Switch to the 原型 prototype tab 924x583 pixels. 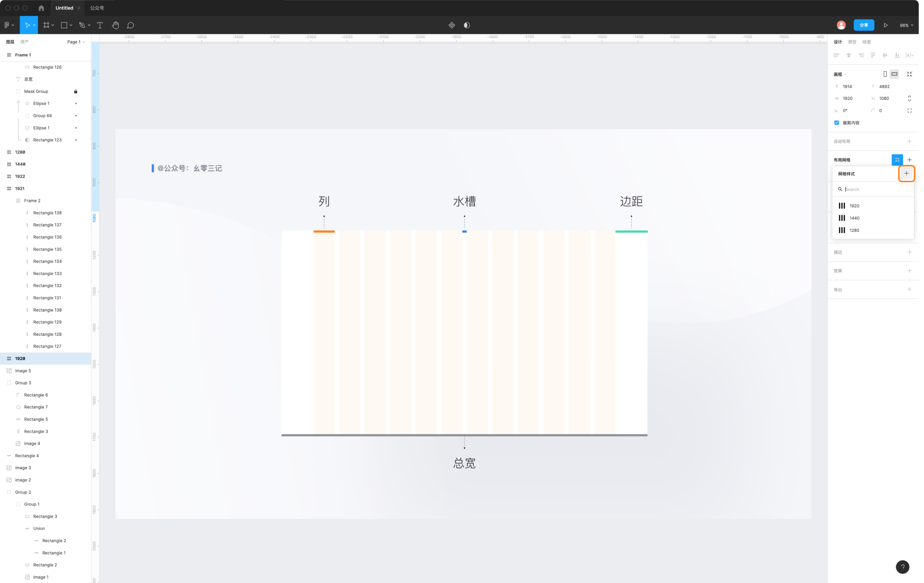pyautogui.click(x=852, y=42)
